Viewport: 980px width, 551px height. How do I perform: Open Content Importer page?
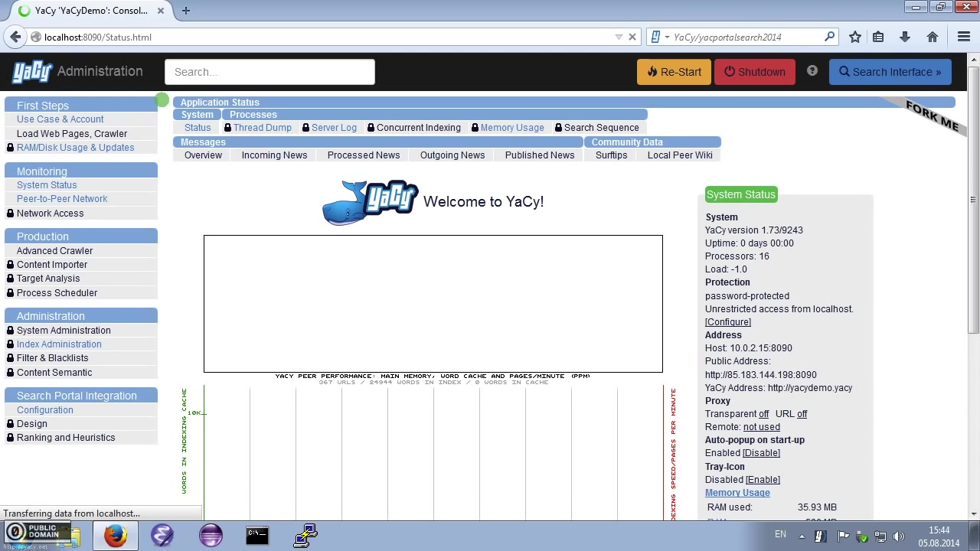pos(52,265)
